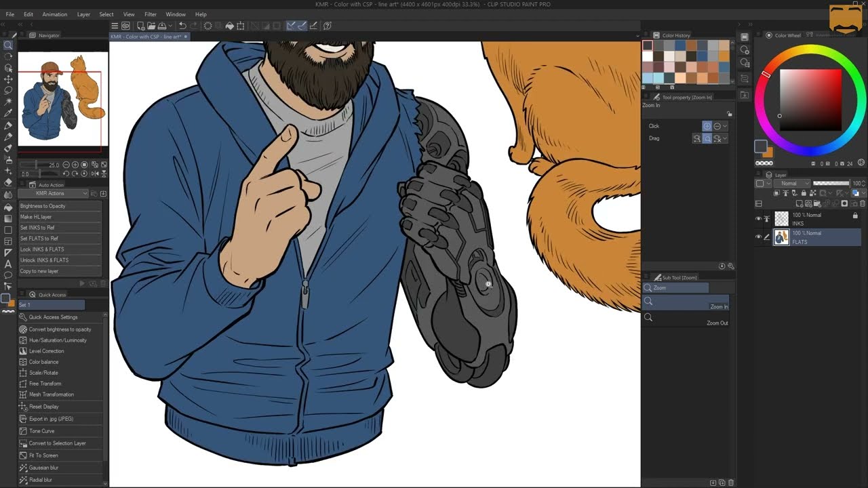Adjust the layer opacity slider

tap(831, 183)
